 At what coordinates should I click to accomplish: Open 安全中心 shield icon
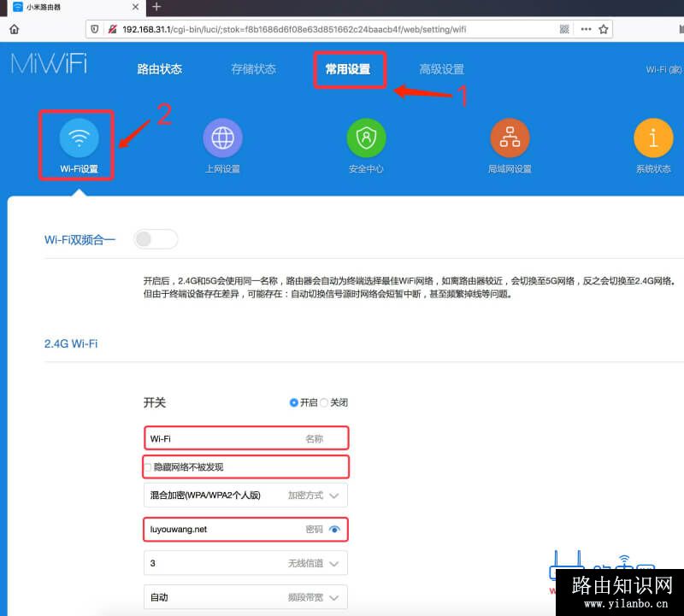point(366,138)
